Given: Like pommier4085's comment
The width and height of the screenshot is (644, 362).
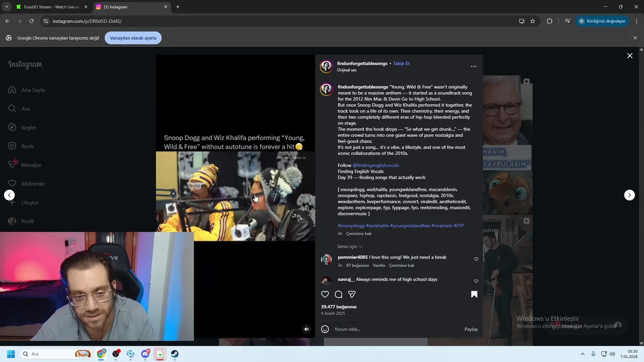Looking at the screenshot, I should [x=476, y=259].
